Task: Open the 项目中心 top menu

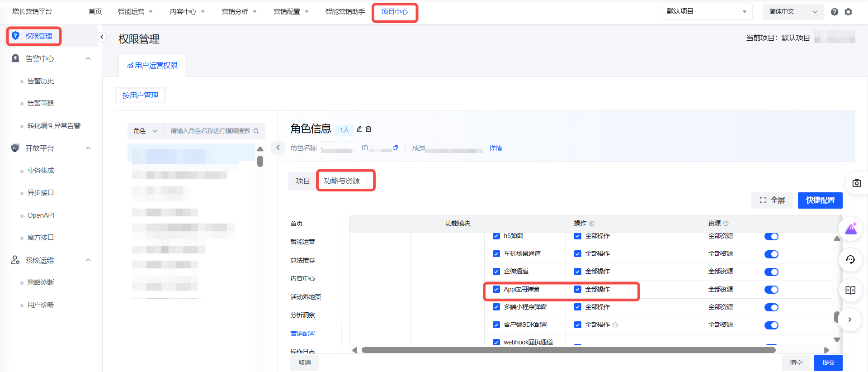Action: pos(394,12)
